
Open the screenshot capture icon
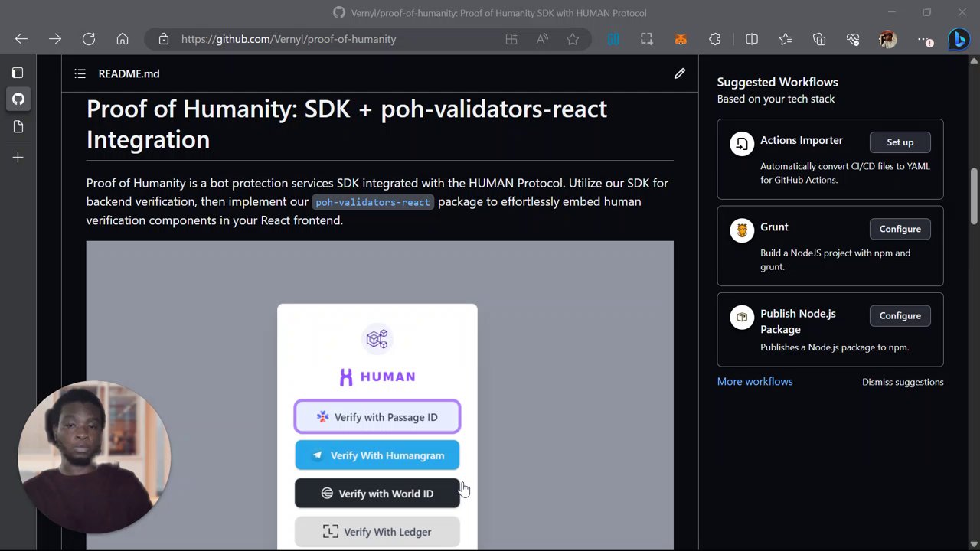(x=647, y=39)
